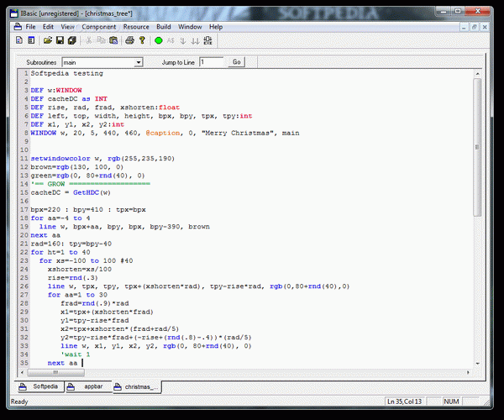The width and height of the screenshot is (504, 420).
Task: Click horizontal scrollbar left arrow
Action: (22, 372)
